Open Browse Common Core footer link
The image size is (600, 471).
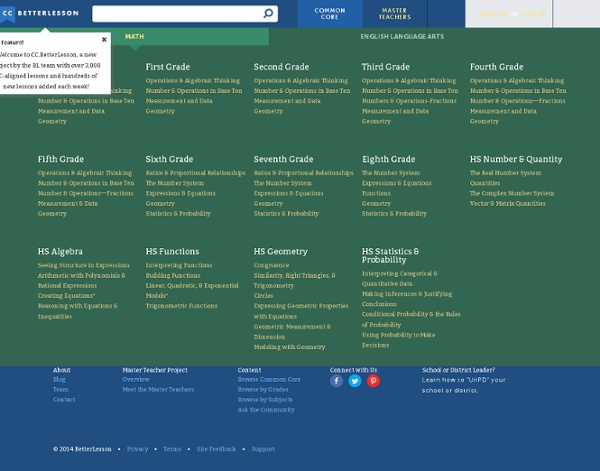[269, 380]
